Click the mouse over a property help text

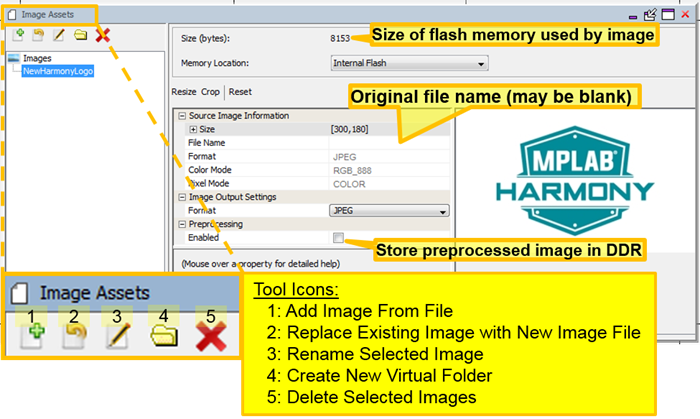pyautogui.click(x=261, y=264)
